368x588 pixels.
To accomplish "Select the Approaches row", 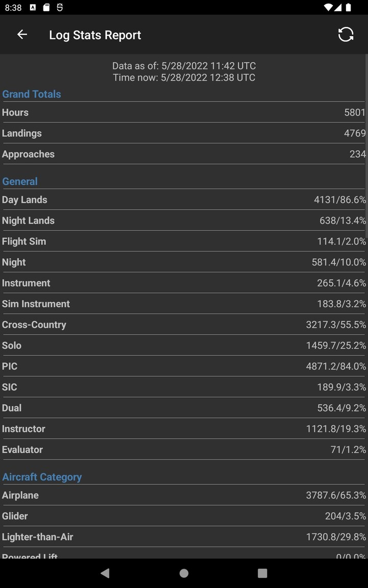I will point(184,154).
